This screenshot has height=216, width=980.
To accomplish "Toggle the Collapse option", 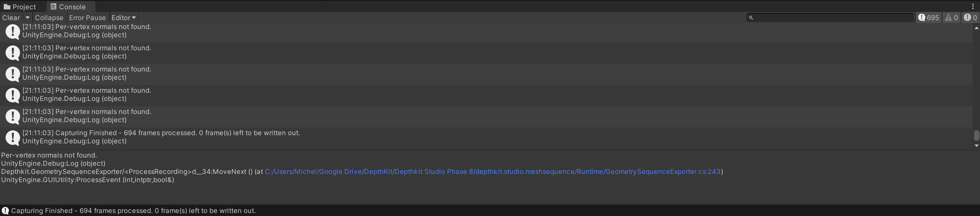I will click(49, 18).
